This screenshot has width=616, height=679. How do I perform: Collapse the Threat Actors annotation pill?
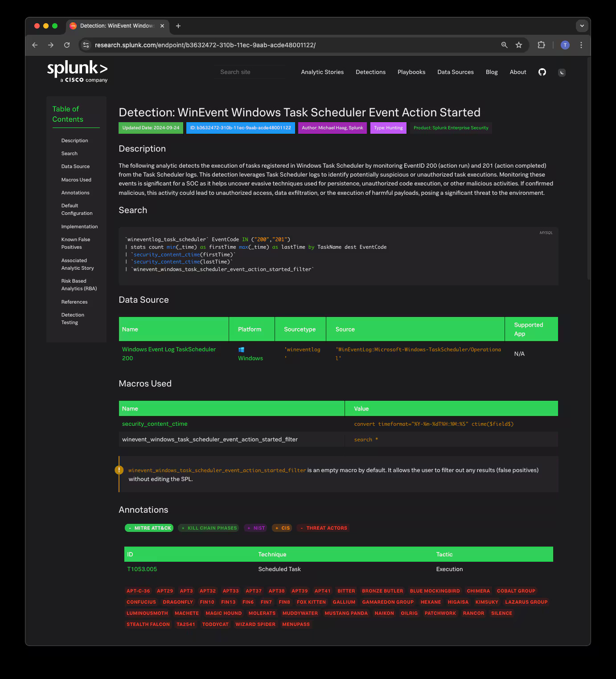323,528
